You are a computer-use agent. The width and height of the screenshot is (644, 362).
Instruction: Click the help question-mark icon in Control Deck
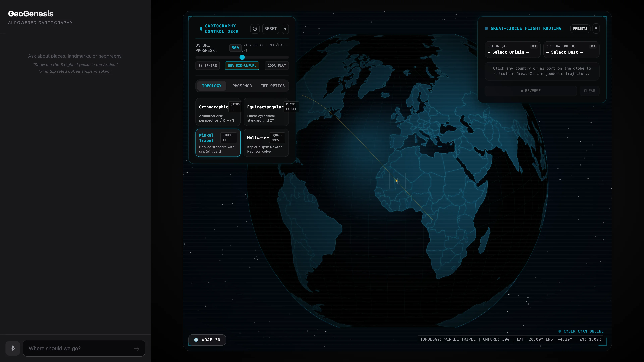click(255, 29)
